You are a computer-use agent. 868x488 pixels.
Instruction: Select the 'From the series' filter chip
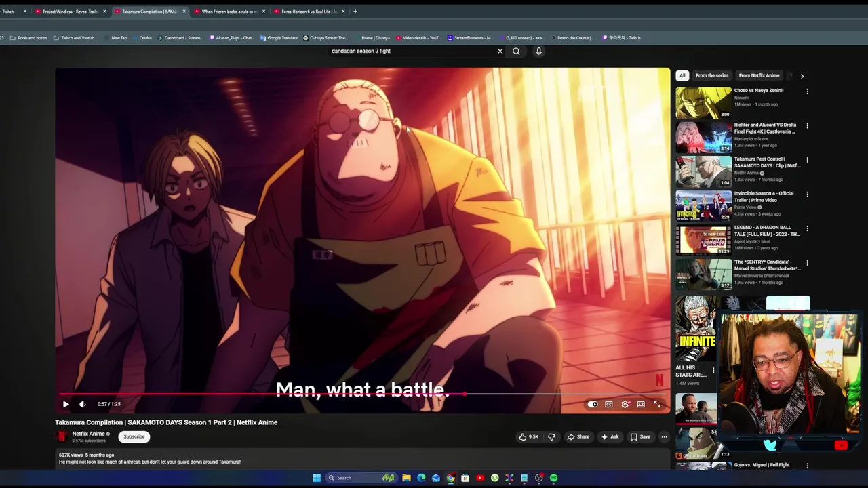[712, 75]
